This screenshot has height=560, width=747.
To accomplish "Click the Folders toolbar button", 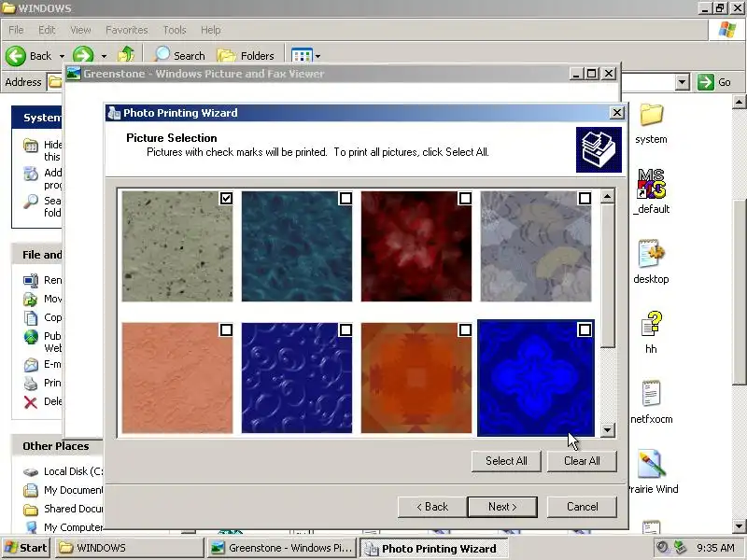I will point(246,56).
